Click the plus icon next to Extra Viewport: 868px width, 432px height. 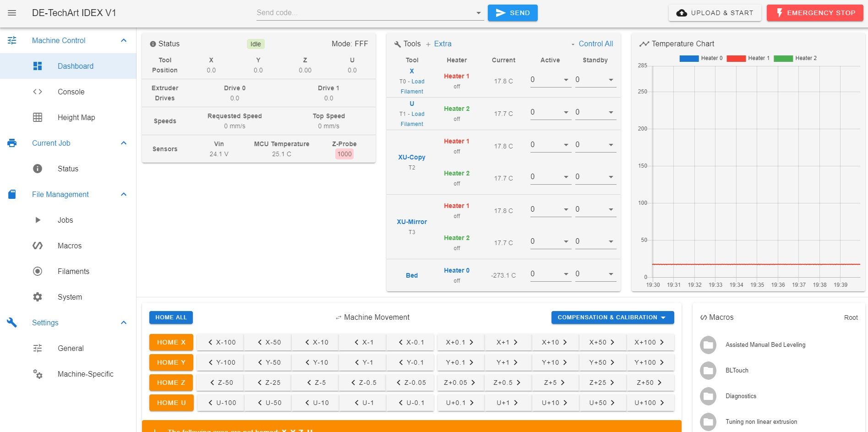tap(428, 44)
